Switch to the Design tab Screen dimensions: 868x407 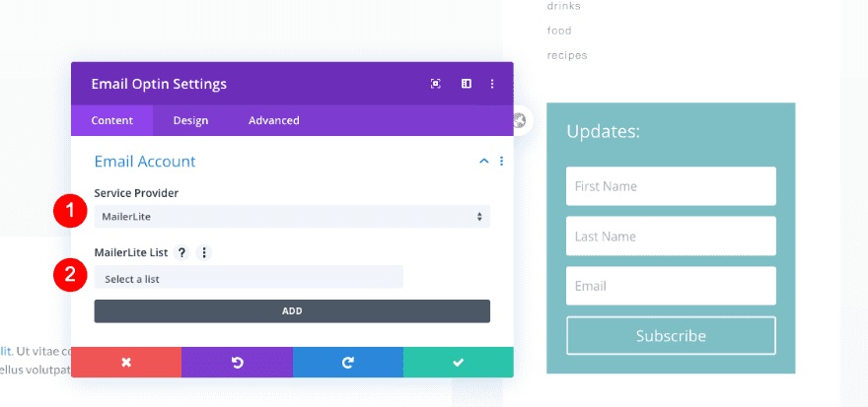(190, 120)
